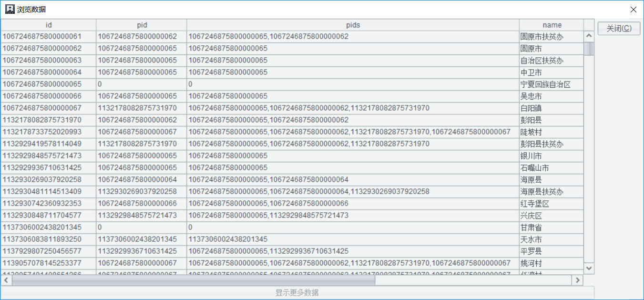Screen dimensions: 644x300
Task: Select pid cell 1132930269037920258
Action: pos(142,192)
